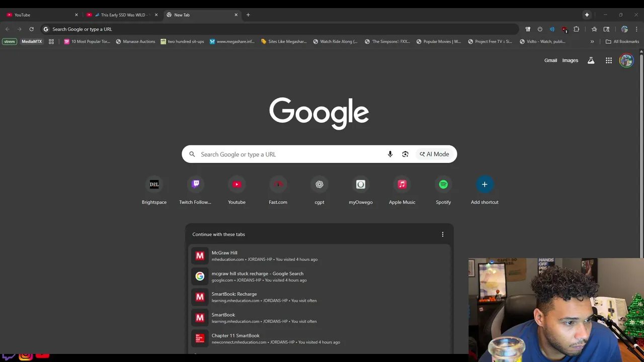Open the Images link
This screenshot has width=644, height=362.
[x=570, y=60]
